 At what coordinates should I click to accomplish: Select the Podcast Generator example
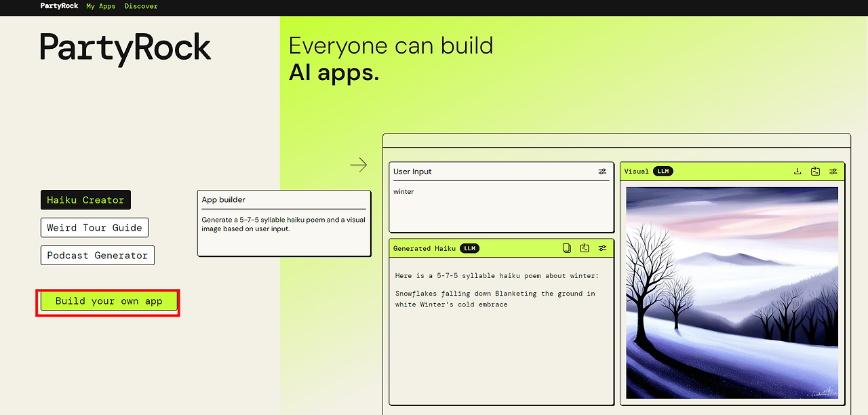pyautogui.click(x=98, y=256)
